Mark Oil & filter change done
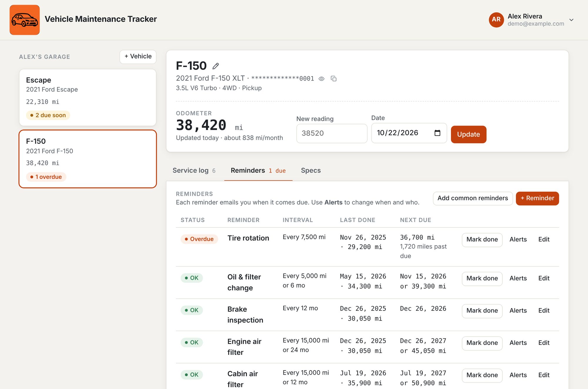 pos(482,278)
